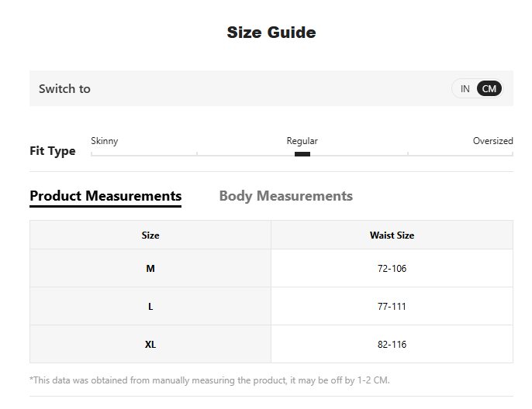Screen dimensions: 532x409
Task: Open the Body Measurements tab
Action: 285,196
